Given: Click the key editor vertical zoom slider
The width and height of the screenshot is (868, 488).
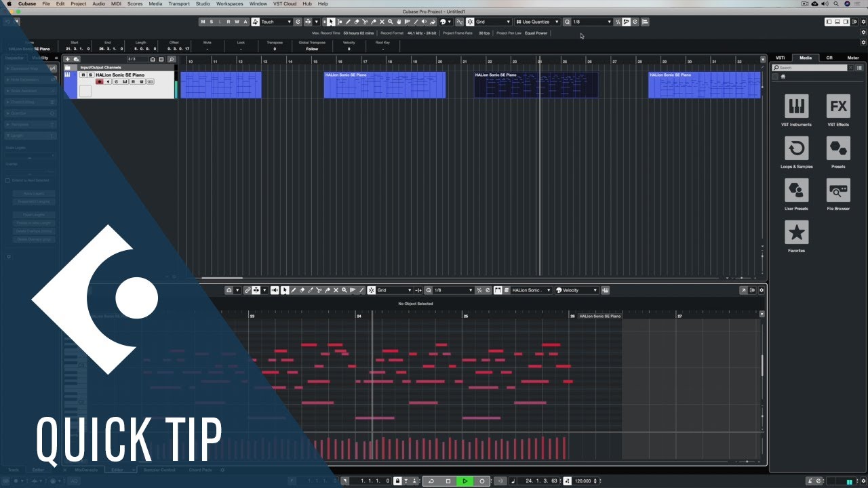Looking at the screenshot, I should (x=762, y=416).
